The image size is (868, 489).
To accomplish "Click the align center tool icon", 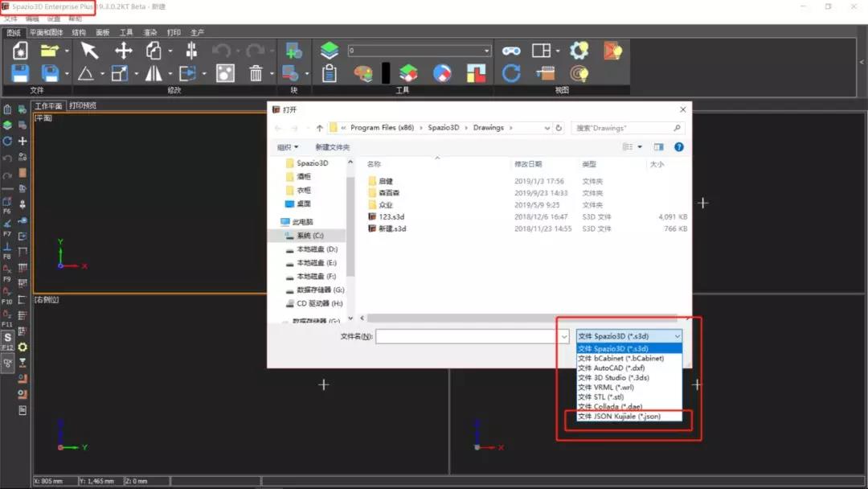I will 191,51.
